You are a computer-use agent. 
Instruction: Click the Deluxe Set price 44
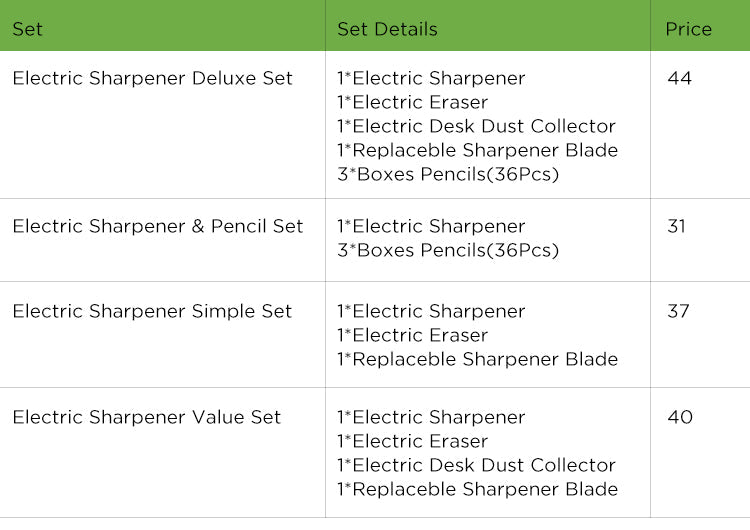[x=679, y=78]
